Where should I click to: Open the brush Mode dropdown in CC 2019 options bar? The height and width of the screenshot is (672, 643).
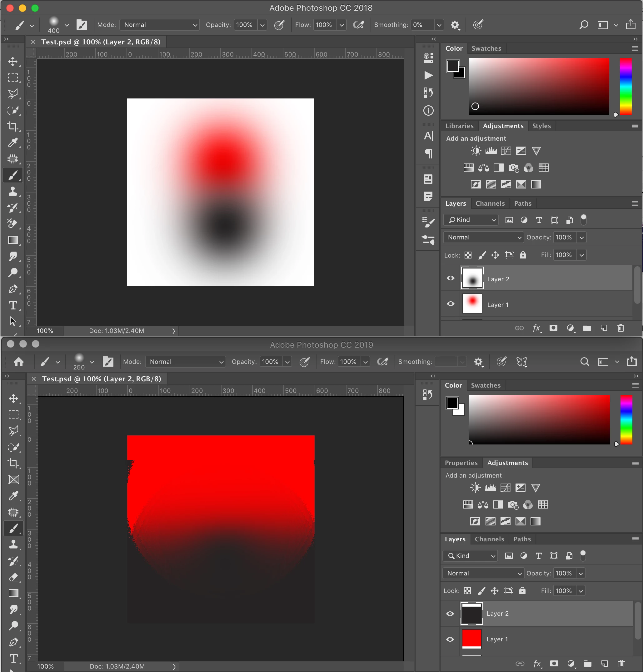(185, 362)
